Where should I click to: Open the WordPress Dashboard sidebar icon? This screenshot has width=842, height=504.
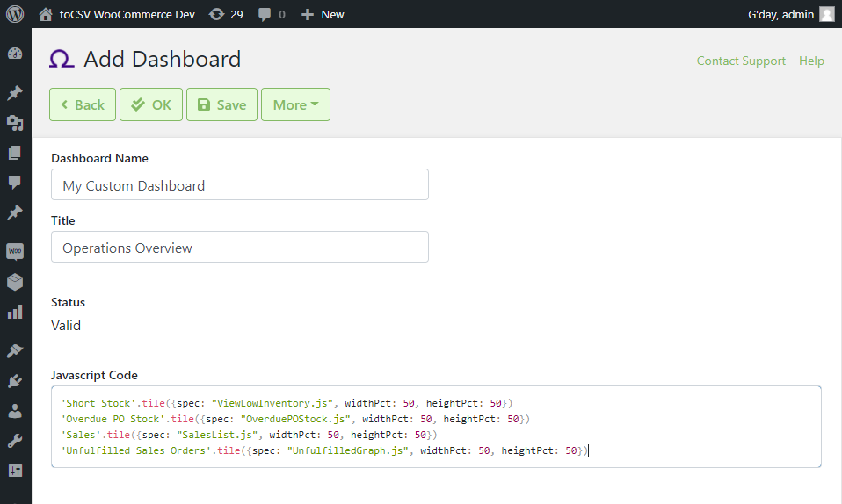click(x=15, y=54)
